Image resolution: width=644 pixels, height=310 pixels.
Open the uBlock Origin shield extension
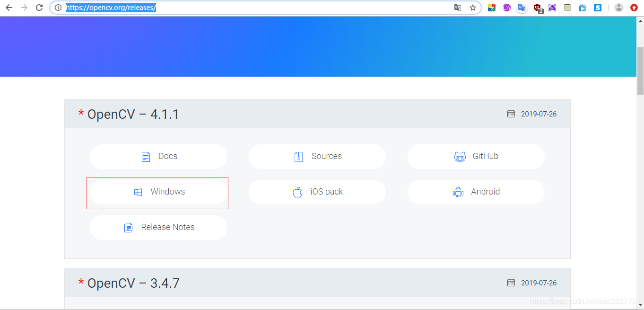coord(538,8)
